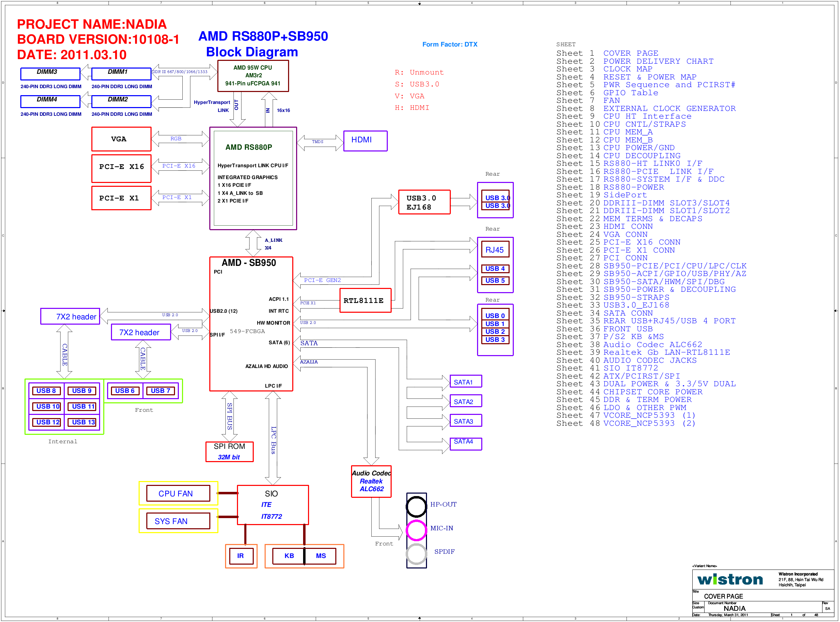Screen dimensions: 840x622
Task: Click the RTL8111E LAN controller box
Action: [x=365, y=301]
